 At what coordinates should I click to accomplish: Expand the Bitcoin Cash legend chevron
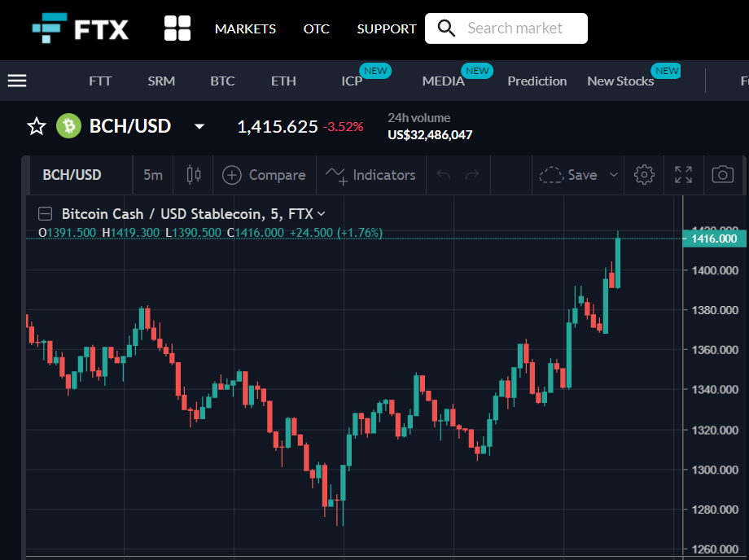322,214
